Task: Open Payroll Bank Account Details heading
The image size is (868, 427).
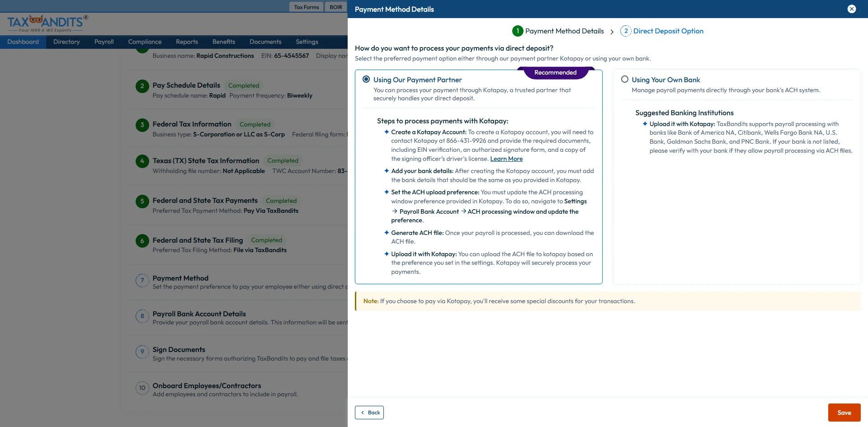Action: coord(199,314)
